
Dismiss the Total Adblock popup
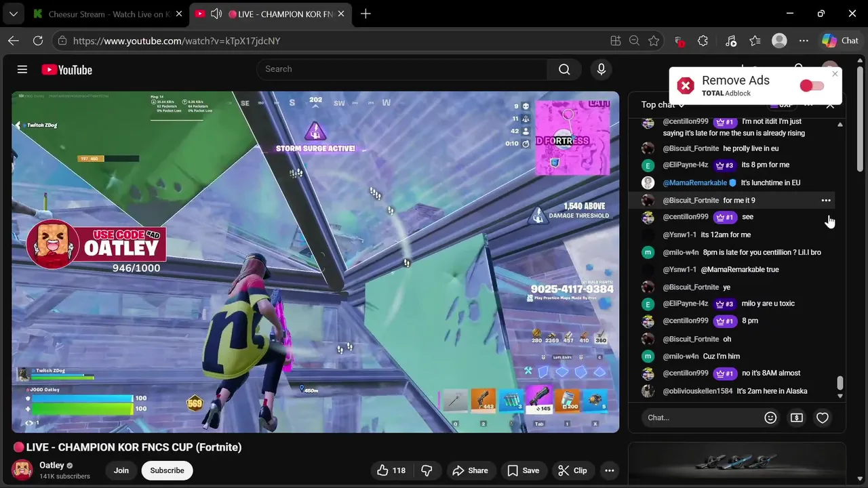click(x=835, y=74)
